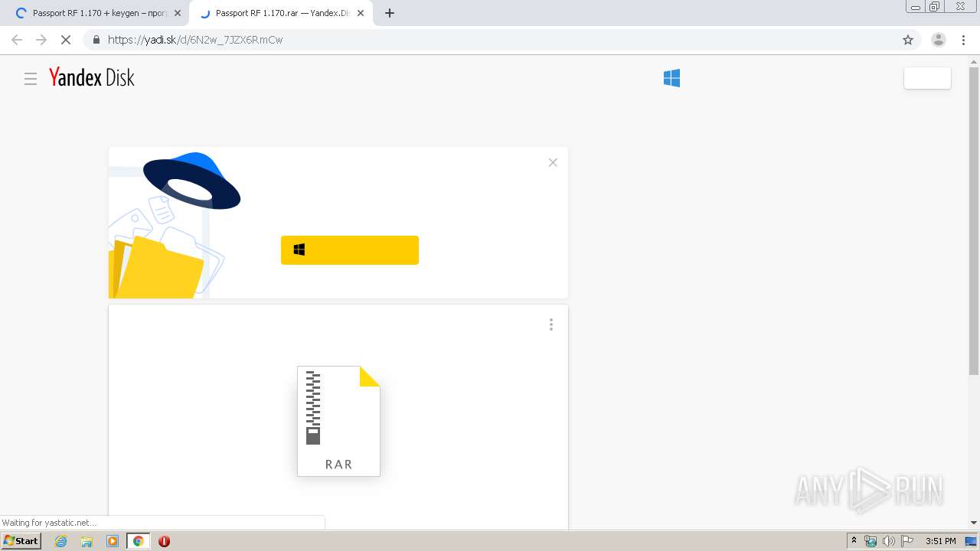Click the page vertical scrollbar
980x551 pixels.
click(974, 221)
